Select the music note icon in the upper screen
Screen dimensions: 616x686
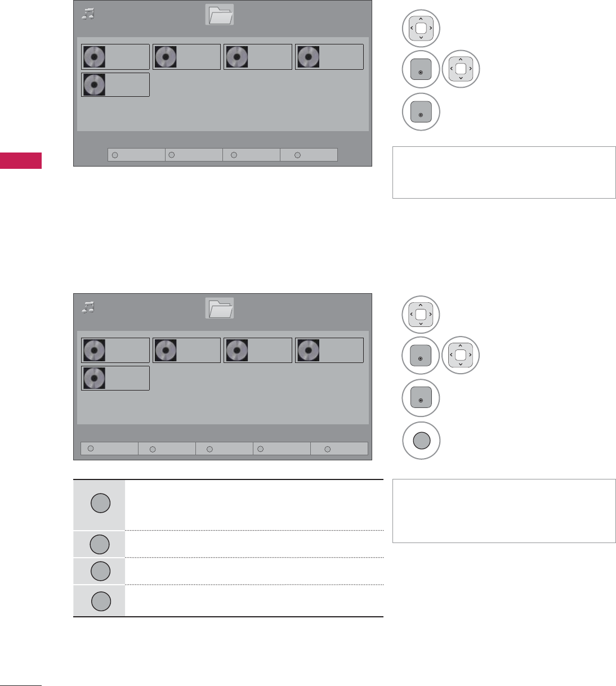[88, 14]
